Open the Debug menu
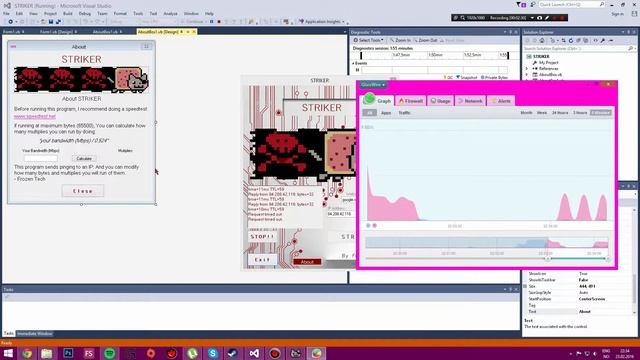This screenshot has height=360, width=640. 84,13
